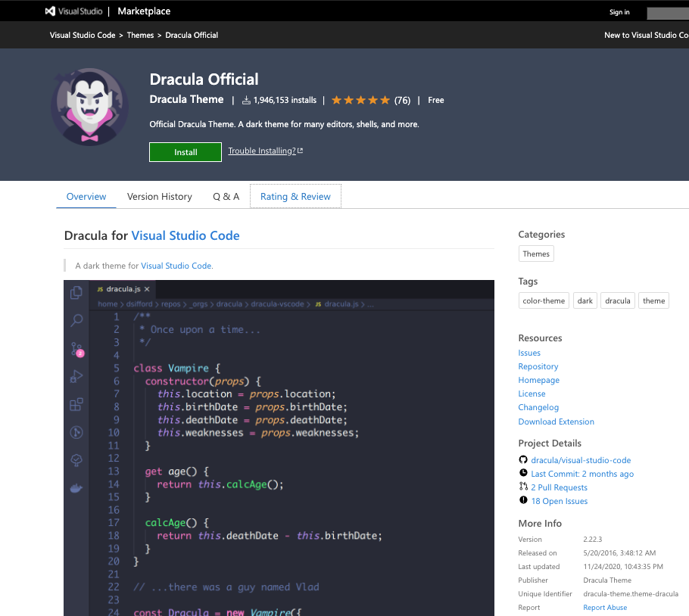Open Visual Studio Code heading link
Image resolution: width=689 pixels, height=616 pixels.
(x=185, y=236)
